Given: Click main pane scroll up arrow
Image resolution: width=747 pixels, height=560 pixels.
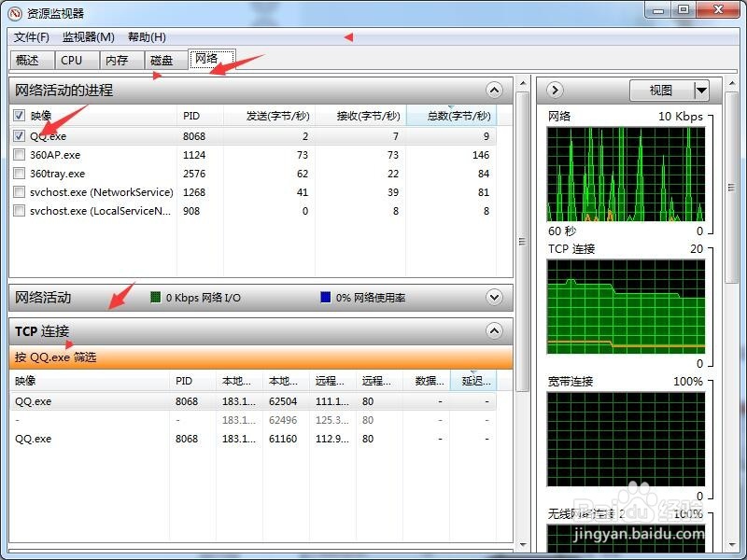Looking at the screenshot, I should point(523,83).
